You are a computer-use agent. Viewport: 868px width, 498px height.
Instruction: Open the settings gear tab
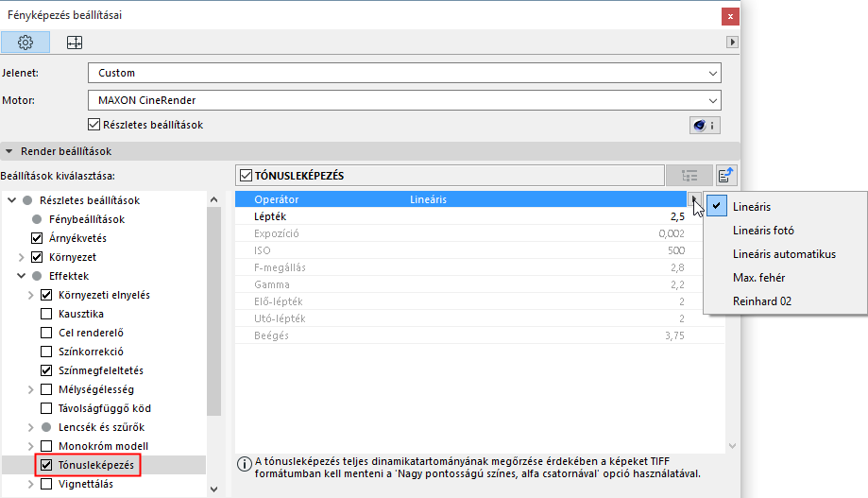click(26, 43)
